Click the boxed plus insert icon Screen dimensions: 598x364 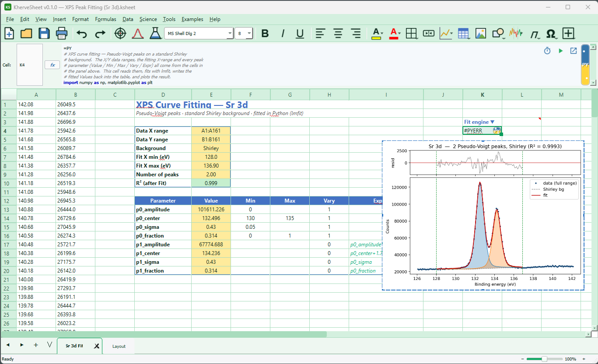[x=568, y=34]
